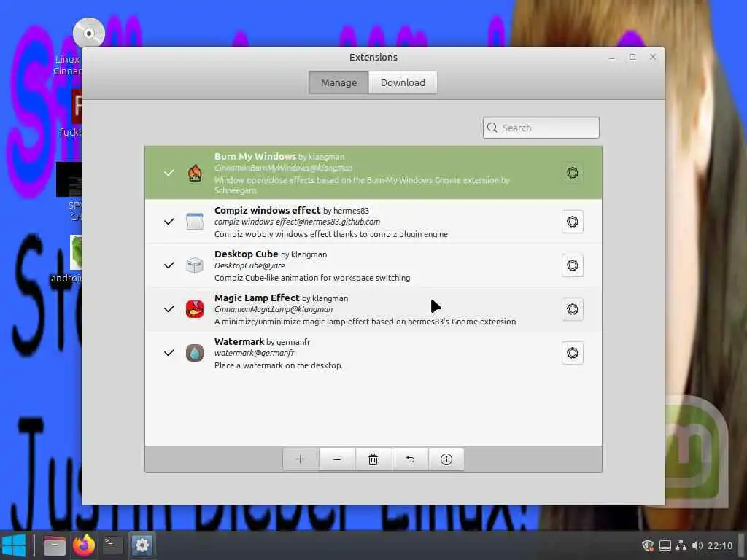Click the Desktop Cube box icon
747x560 pixels.
(194, 265)
